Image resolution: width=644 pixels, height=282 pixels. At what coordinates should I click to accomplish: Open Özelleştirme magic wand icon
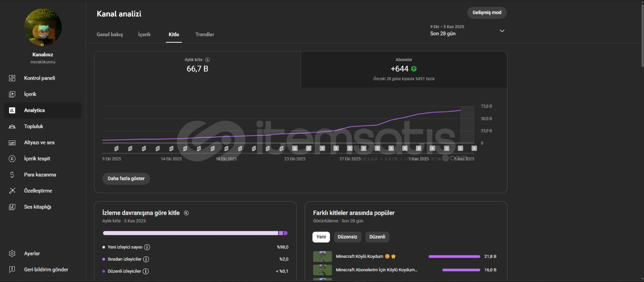(12, 191)
